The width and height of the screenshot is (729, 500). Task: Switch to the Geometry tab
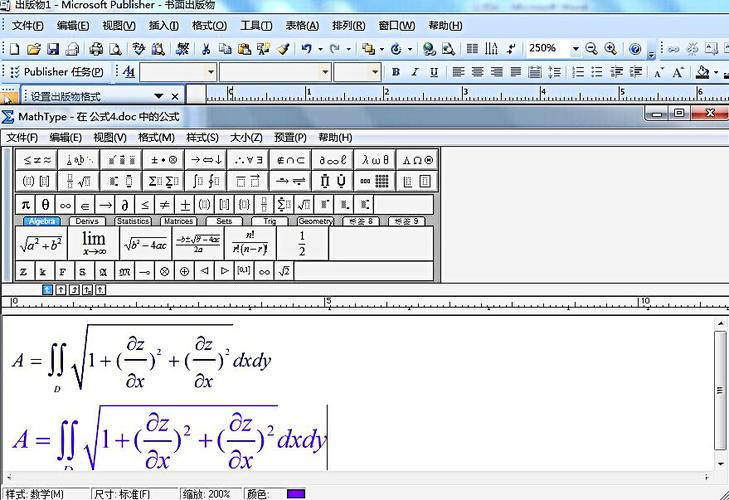click(315, 221)
